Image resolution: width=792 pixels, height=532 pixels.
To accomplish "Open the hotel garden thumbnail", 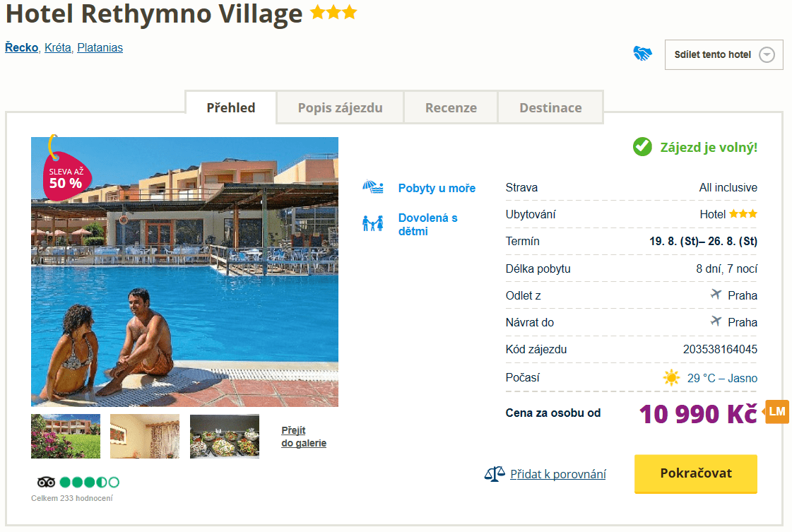I will click(66, 437).
